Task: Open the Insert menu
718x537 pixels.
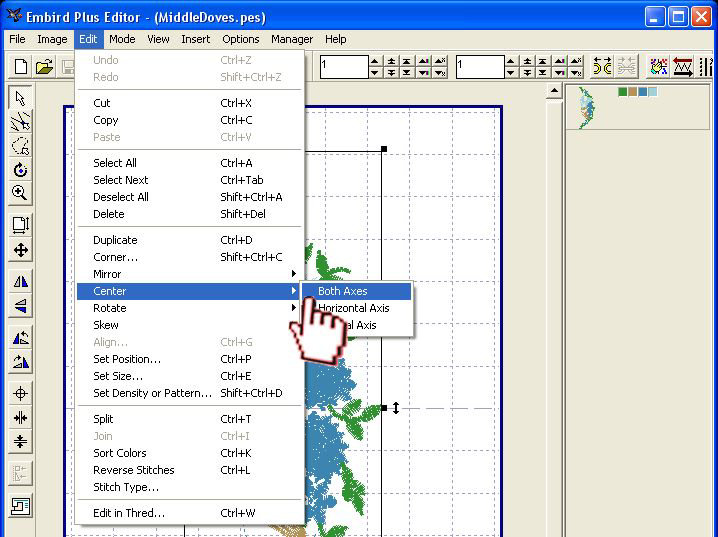Action: [196, 39]
